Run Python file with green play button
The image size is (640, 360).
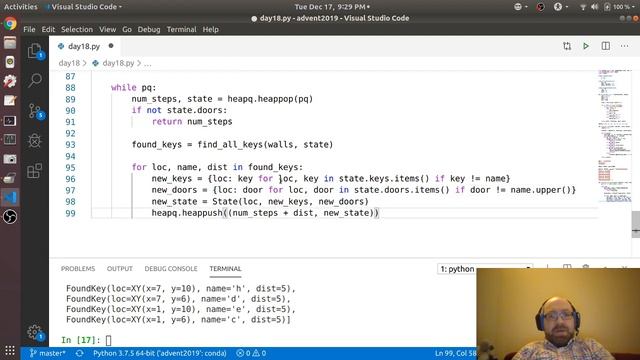pos(586,46)
